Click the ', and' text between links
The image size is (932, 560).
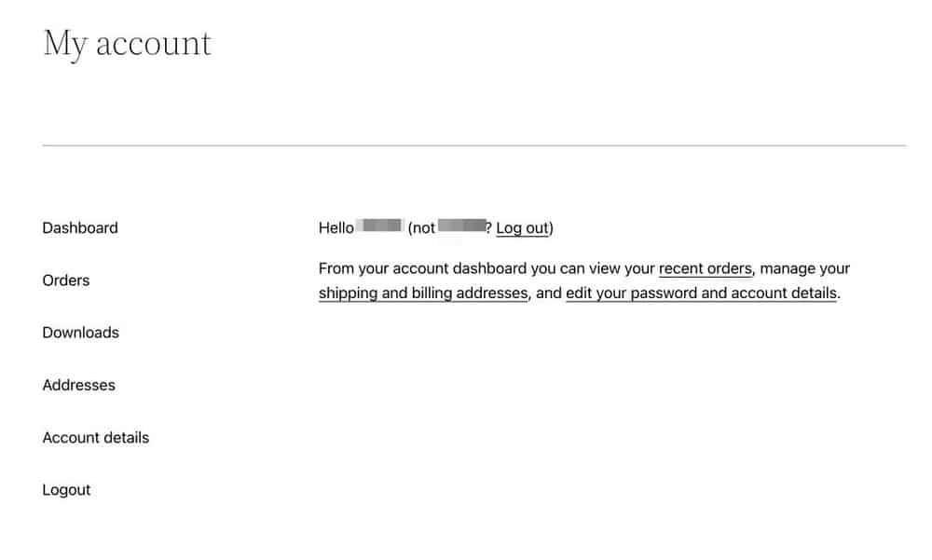[545, 294]
